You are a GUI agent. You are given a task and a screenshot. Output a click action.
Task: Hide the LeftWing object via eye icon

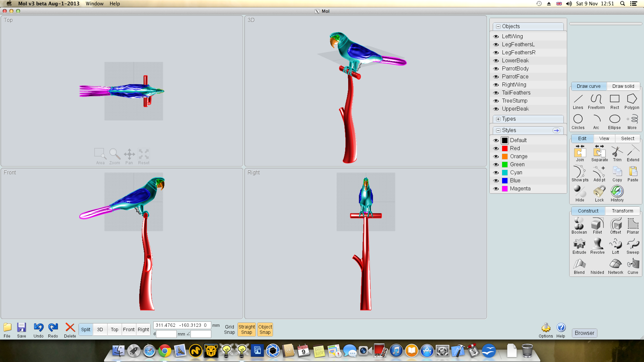496,37
